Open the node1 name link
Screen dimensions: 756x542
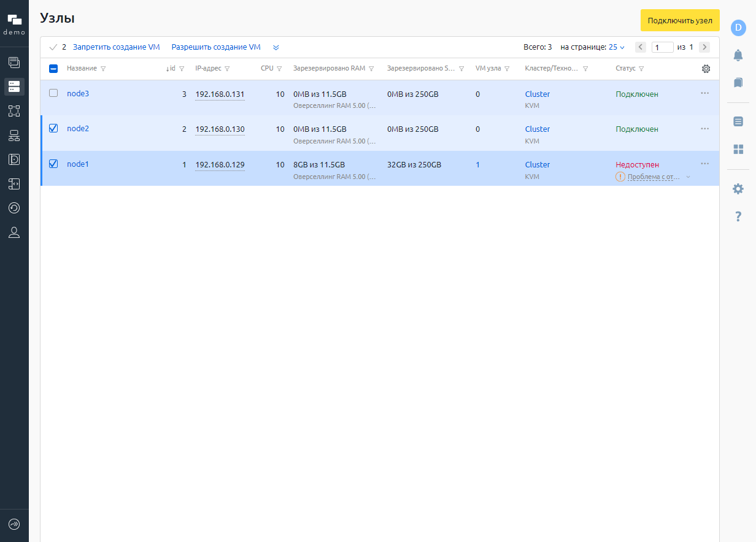click(x=78, y=164)
